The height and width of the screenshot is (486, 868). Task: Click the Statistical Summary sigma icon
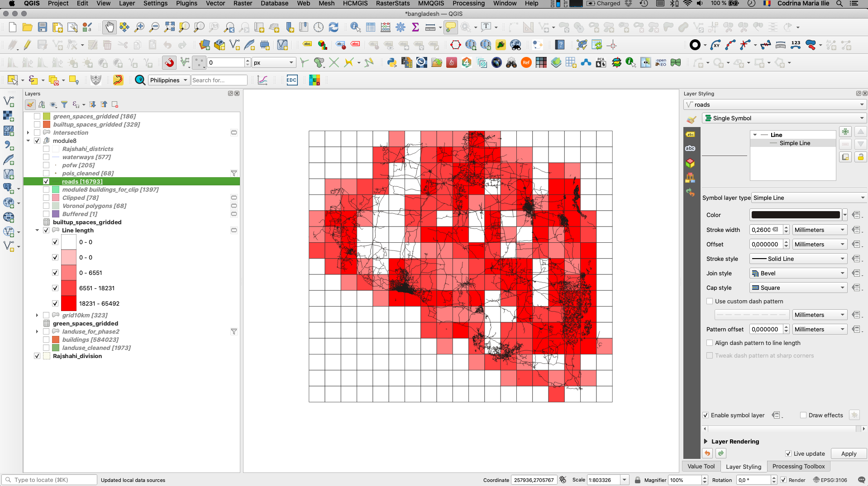pyautogui.click(x=415, y=28)
